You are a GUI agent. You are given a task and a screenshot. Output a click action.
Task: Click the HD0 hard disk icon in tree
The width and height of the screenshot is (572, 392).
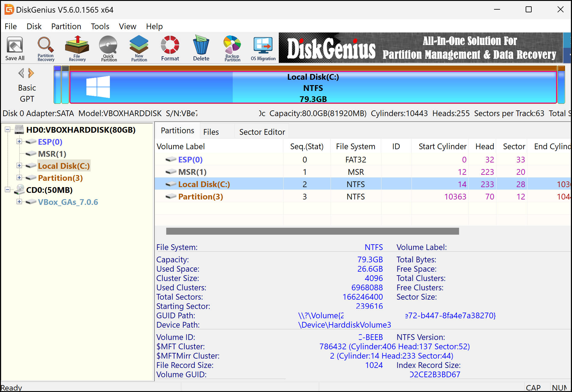click(x=19, y=130)
